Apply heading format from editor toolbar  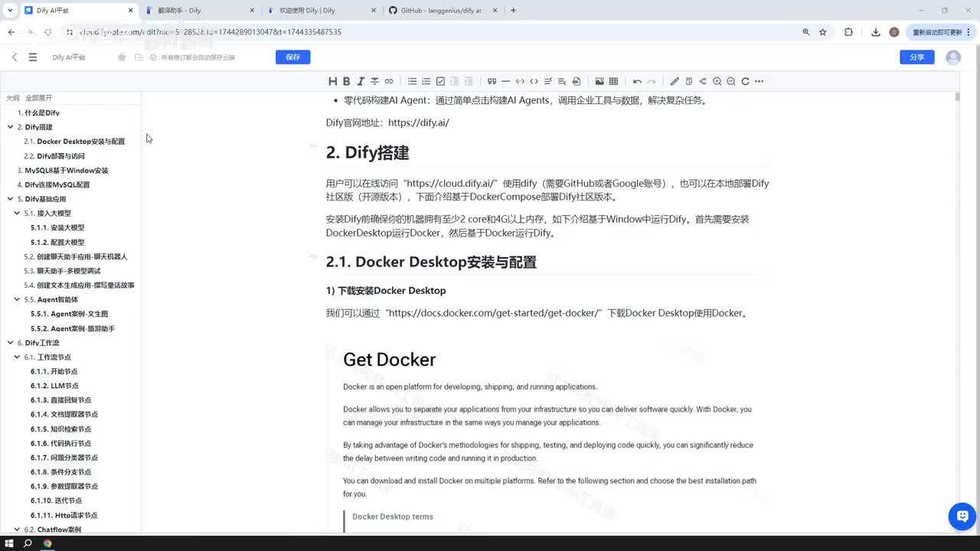click(332, 81)
